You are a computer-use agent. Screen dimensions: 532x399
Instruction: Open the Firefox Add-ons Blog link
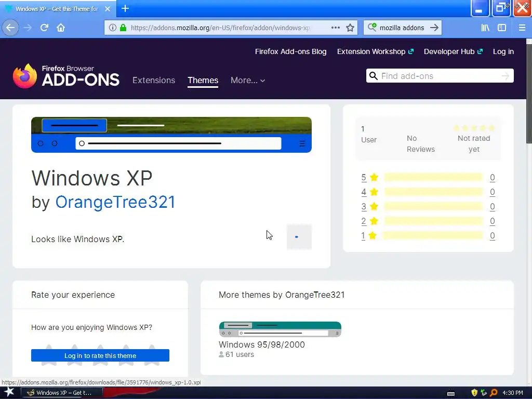(291, 51)
